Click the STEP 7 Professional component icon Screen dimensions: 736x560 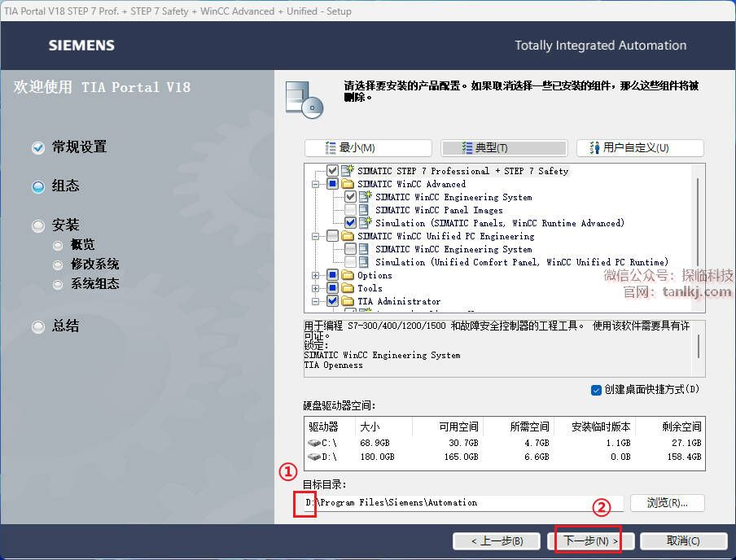pos(348,170)
